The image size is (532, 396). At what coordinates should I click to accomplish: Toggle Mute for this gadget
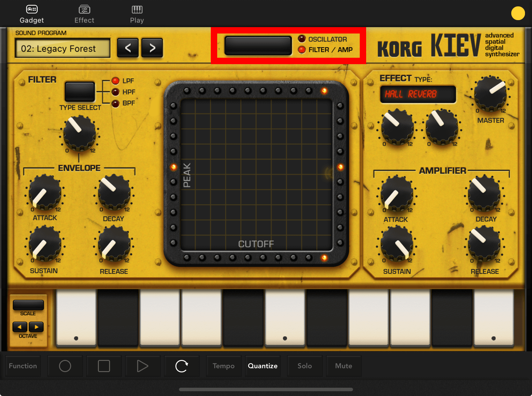click(x=344, y=366)
